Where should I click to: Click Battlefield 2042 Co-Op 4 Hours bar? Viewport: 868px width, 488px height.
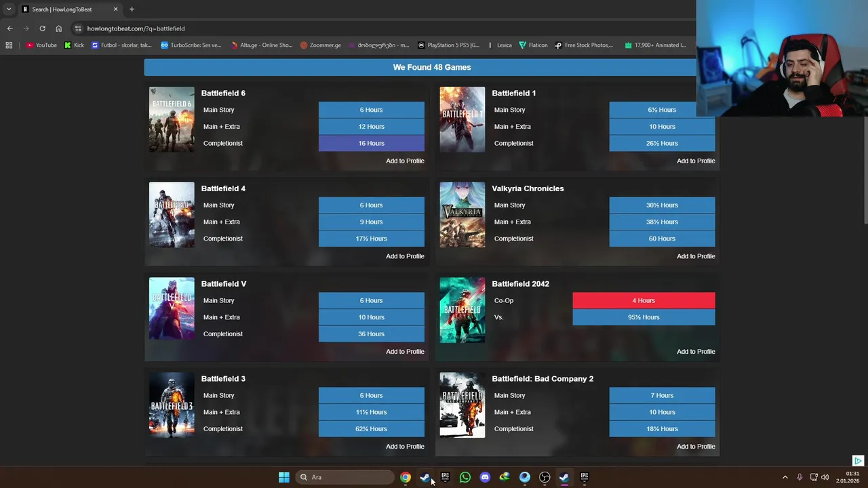tap(644, 300)
